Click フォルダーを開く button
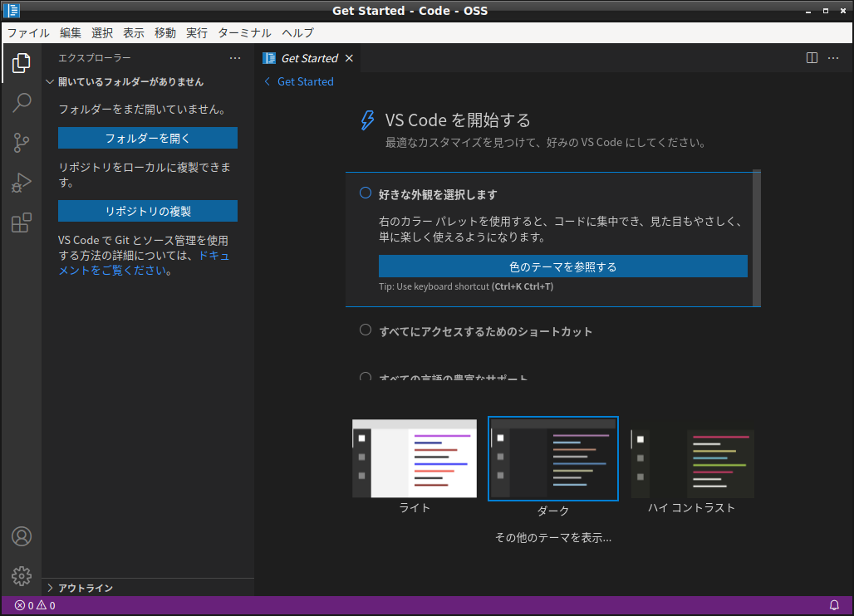854x616 pixels. click(148, 138)
